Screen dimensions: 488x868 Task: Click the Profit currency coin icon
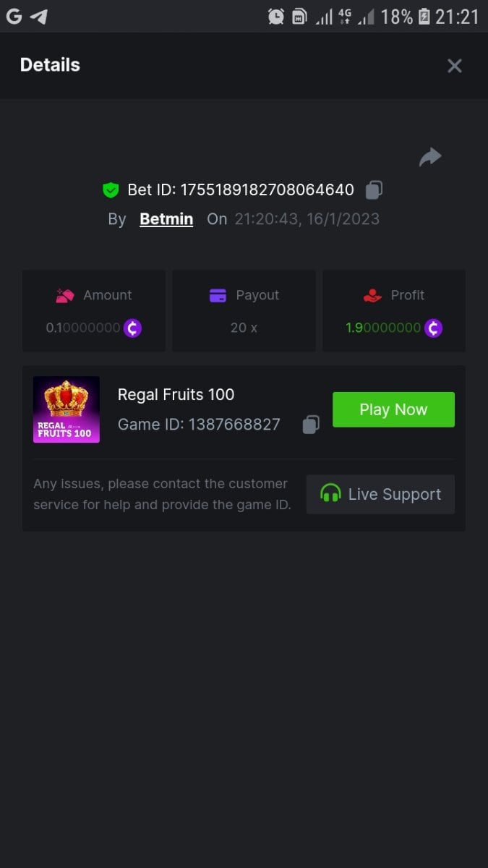(433, 328)
